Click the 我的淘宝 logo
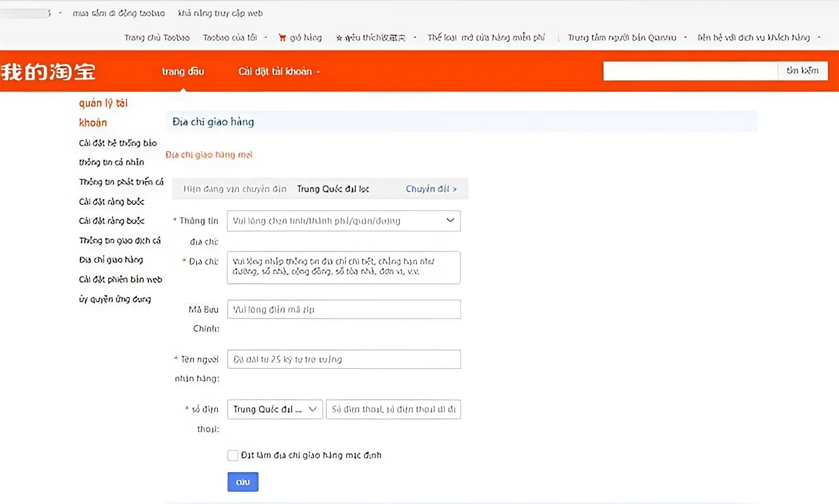Viewport: 839px width, 504px height. pos(48,72)
